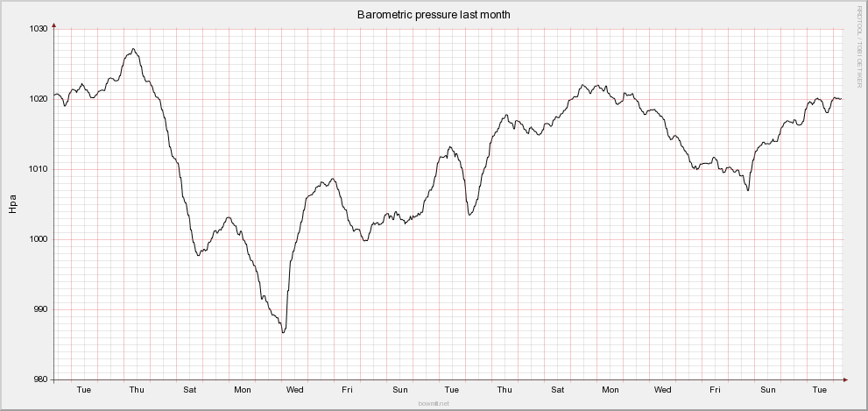868x411 pixels.
Task: Select the rightmost Fri label on X-axis
Action: (x=716, y=389)
